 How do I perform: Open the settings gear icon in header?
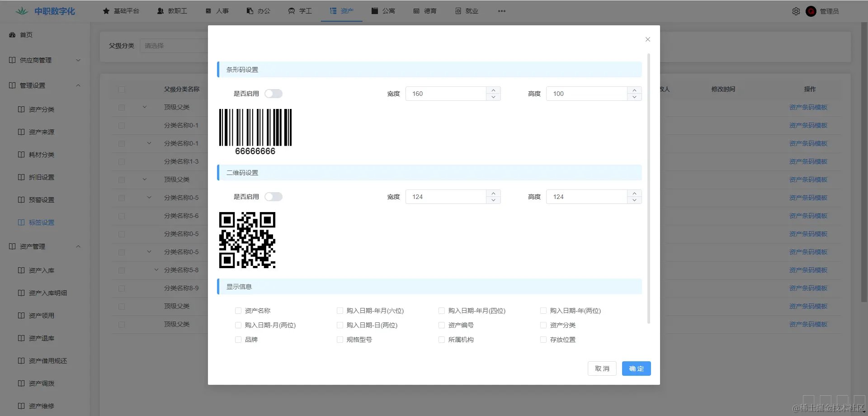tap(796, 11)
